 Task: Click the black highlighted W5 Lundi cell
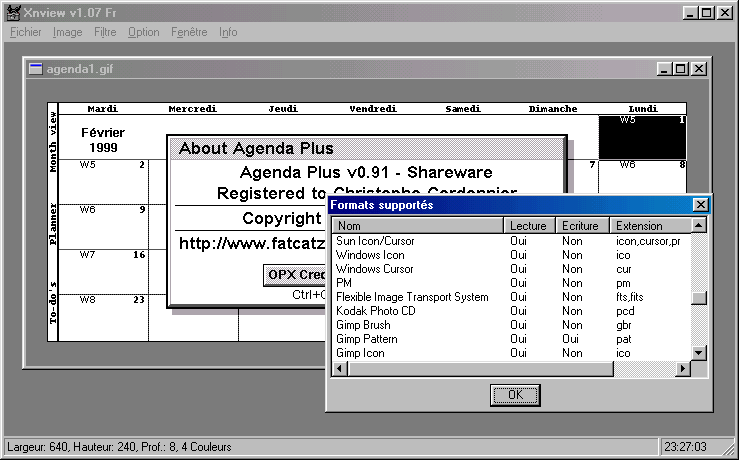642,137
